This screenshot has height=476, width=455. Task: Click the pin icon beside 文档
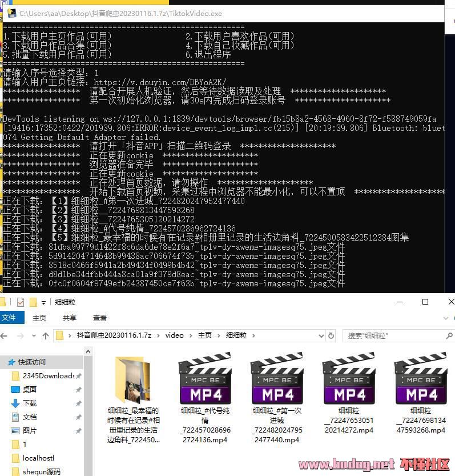point(79,417)
